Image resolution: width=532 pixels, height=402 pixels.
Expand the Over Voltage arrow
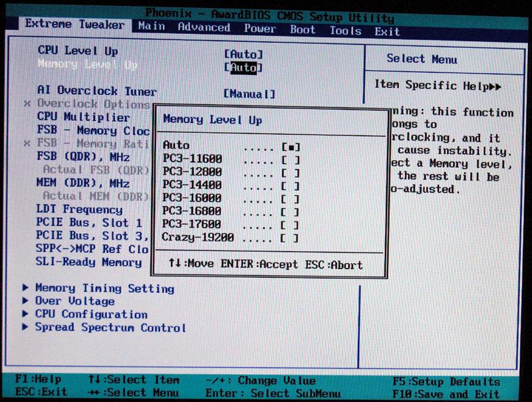coord(25,300)
